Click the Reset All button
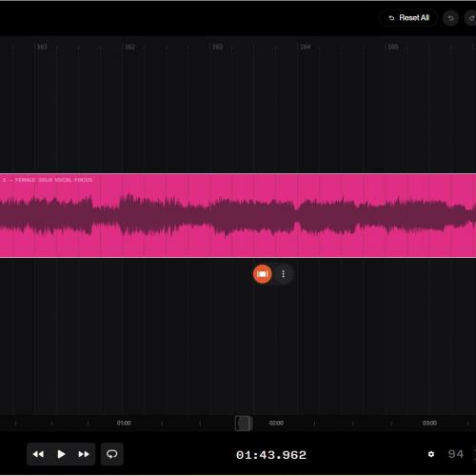The width and height of the screenshot is (476, 476). (408, 18)
